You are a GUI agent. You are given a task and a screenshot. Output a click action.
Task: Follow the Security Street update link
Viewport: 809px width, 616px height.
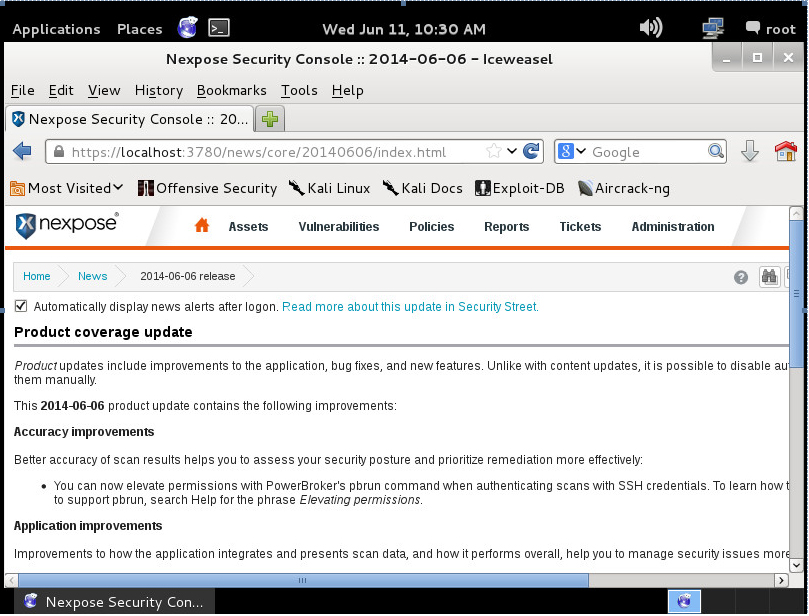(x=410, y=307)
